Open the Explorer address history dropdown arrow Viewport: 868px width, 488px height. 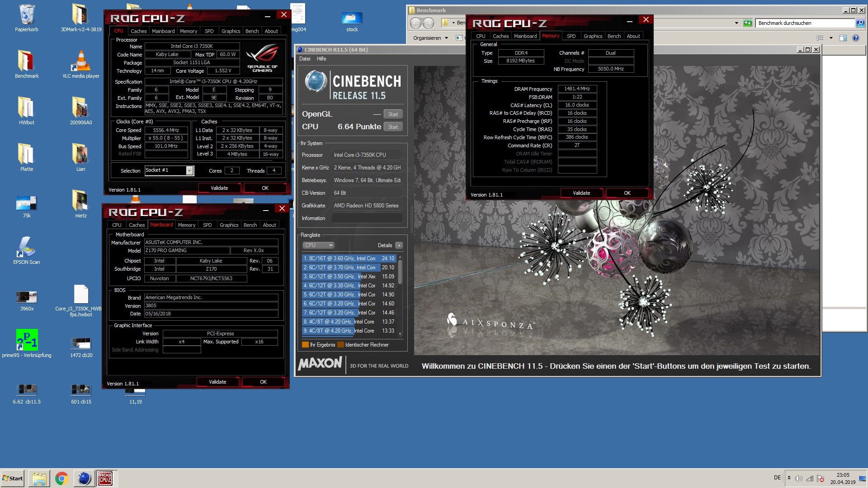point(736,23)
